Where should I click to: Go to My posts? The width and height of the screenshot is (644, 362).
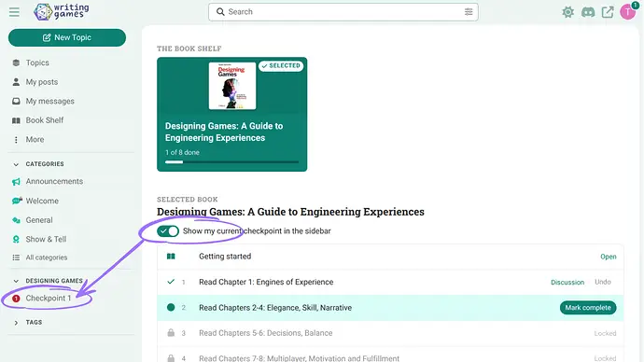[x=42, y=82]
